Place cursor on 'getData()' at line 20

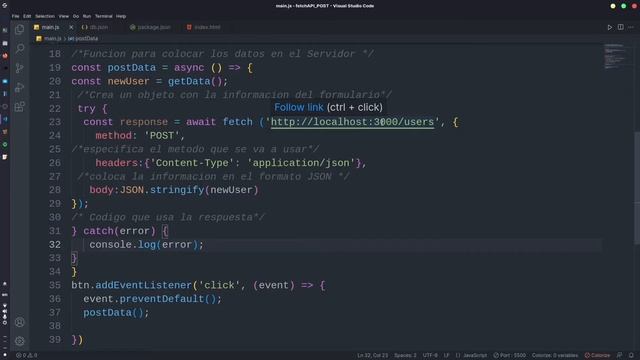(x=195, y=81)
